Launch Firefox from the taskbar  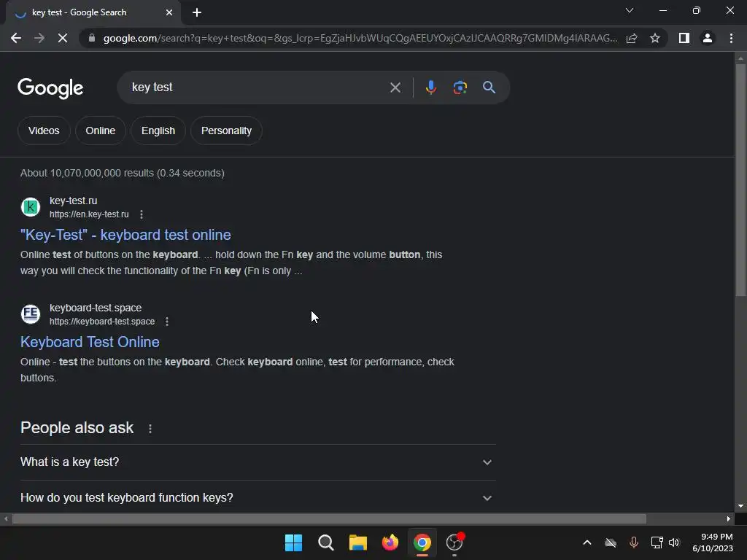(390, 542)
